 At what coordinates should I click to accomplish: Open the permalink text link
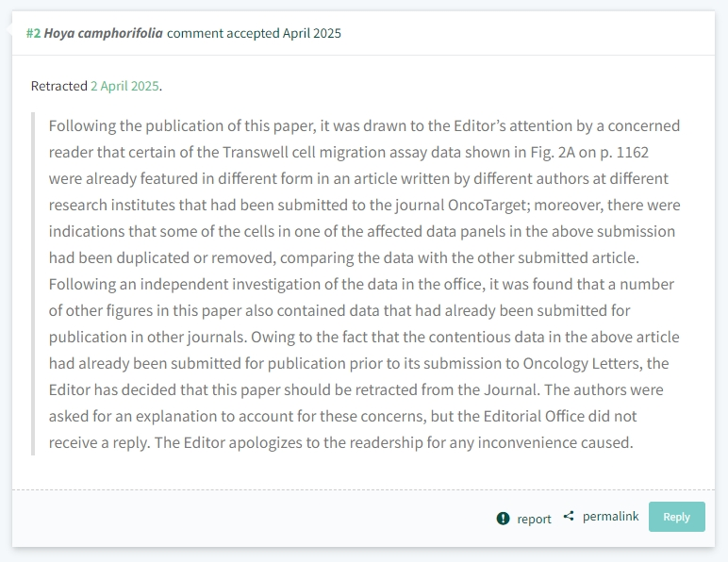(x=610, y=517)
